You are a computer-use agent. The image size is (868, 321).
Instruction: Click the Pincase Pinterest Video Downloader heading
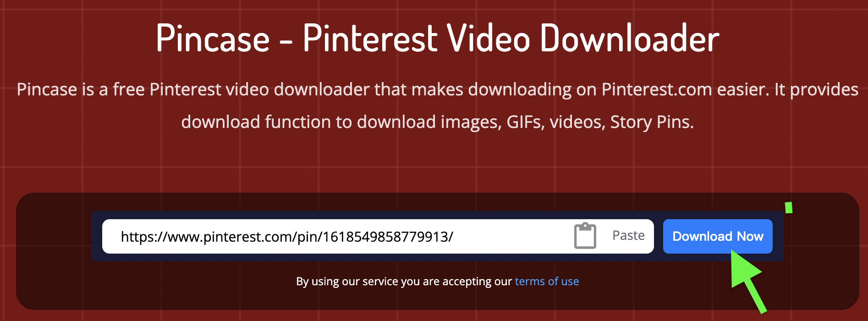click(x=438, y=39)
